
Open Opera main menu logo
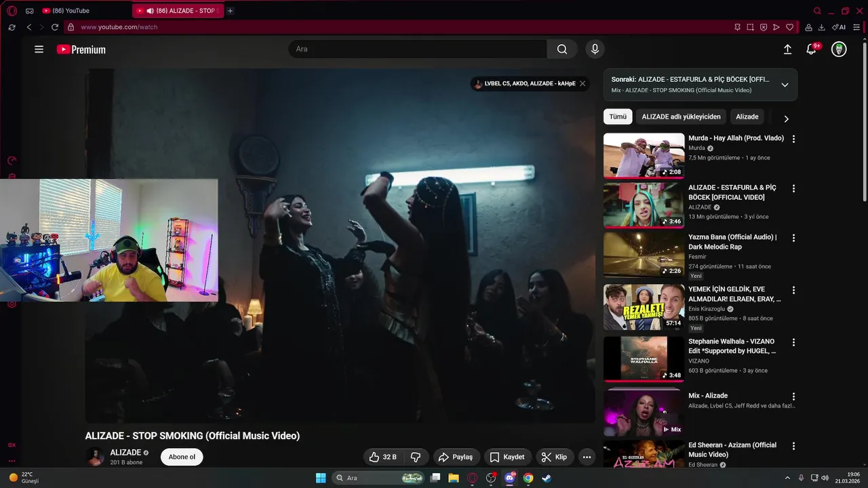pyautogui.click(x=12, y=11)
